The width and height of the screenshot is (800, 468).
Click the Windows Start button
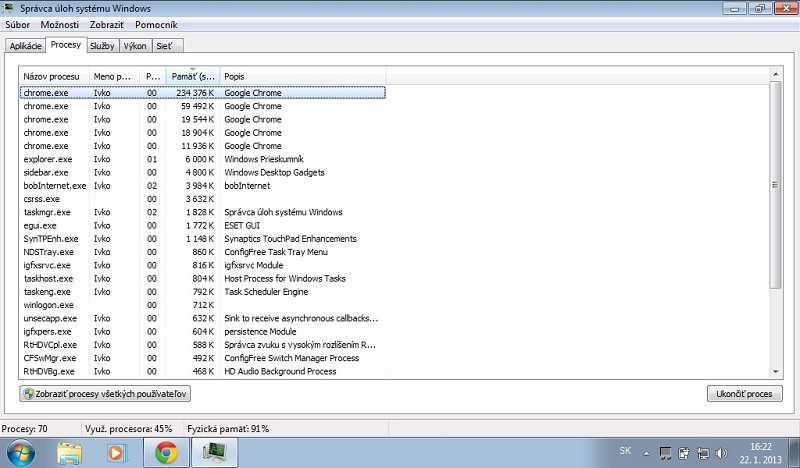20,452
